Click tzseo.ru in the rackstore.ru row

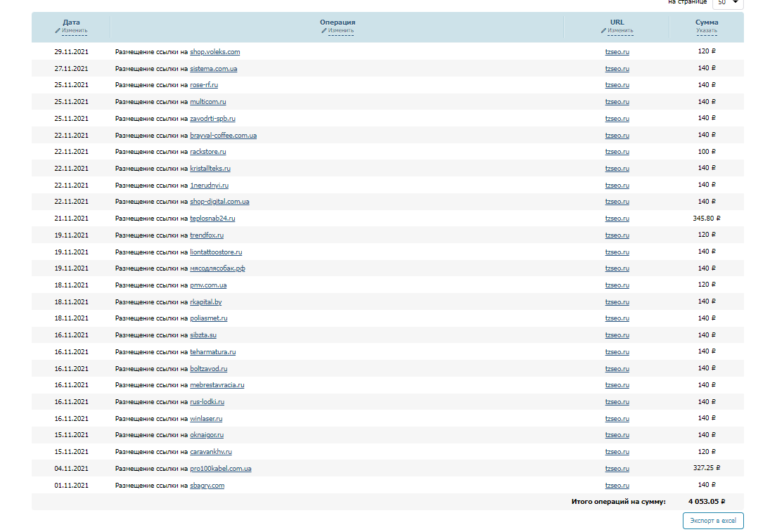(x=617, y=152)
